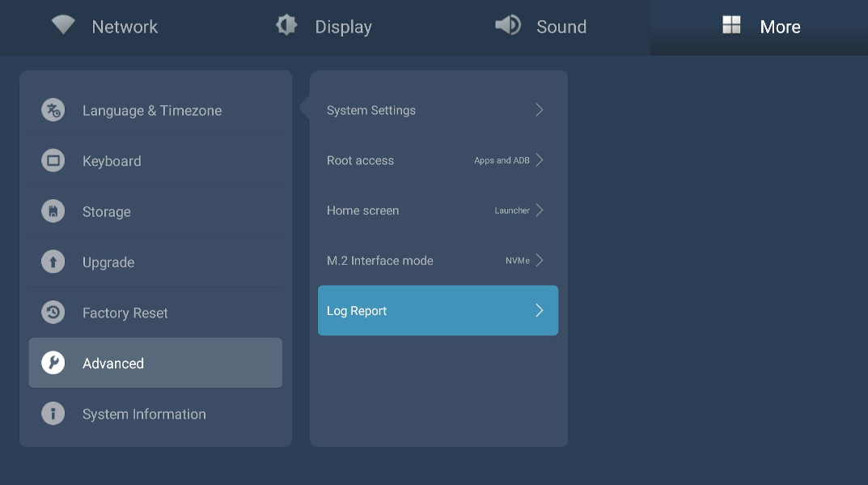The height and width of the screenshot is (485, 868).
Task: Switch to the Display tab
Action: 343,27
